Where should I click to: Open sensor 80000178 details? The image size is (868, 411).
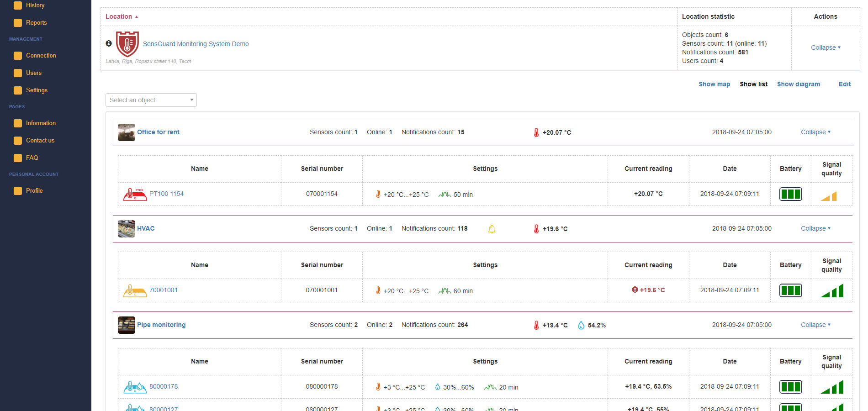(x=164, y=386)
